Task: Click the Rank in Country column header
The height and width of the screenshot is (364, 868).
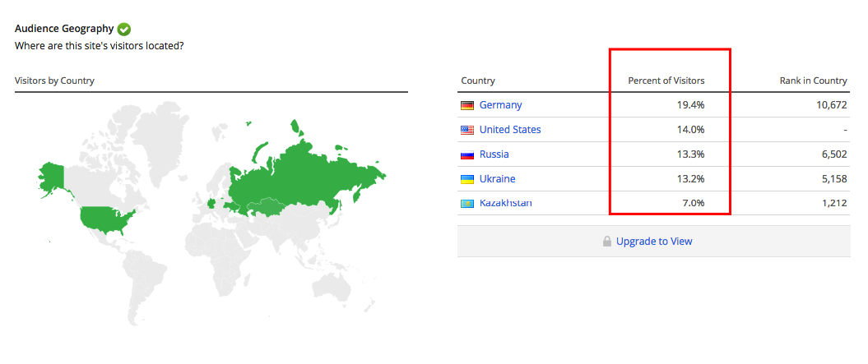Action: click(x=813, y=81)
